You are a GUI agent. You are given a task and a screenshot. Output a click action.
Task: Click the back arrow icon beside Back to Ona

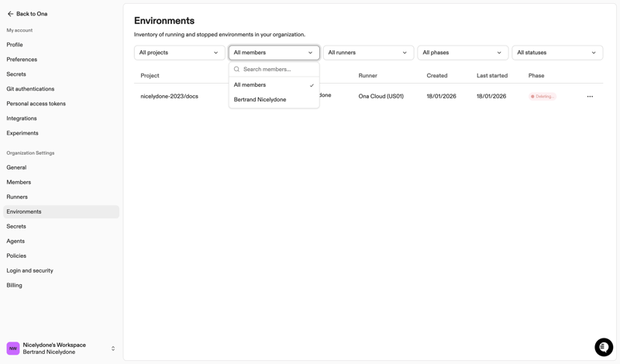tap(10, 14)
